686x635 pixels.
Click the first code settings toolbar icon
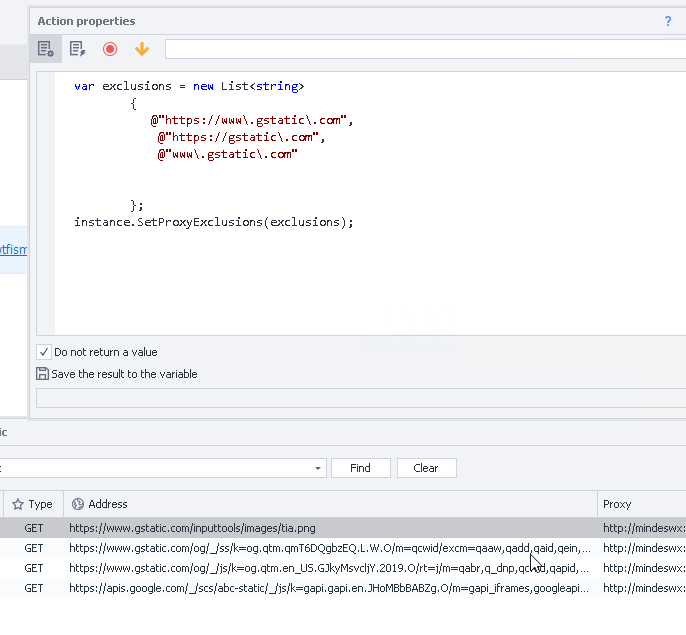45,49
